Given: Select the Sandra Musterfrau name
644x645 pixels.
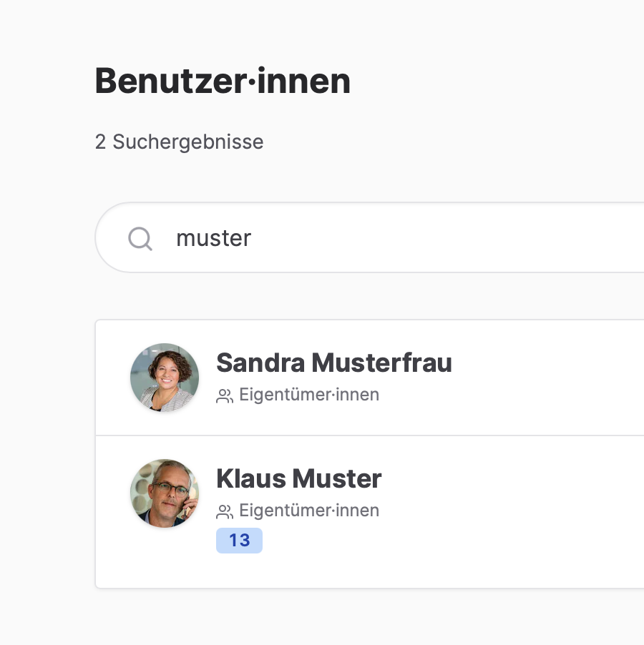Looking at the screenshot, I should [x=333, y=363].
